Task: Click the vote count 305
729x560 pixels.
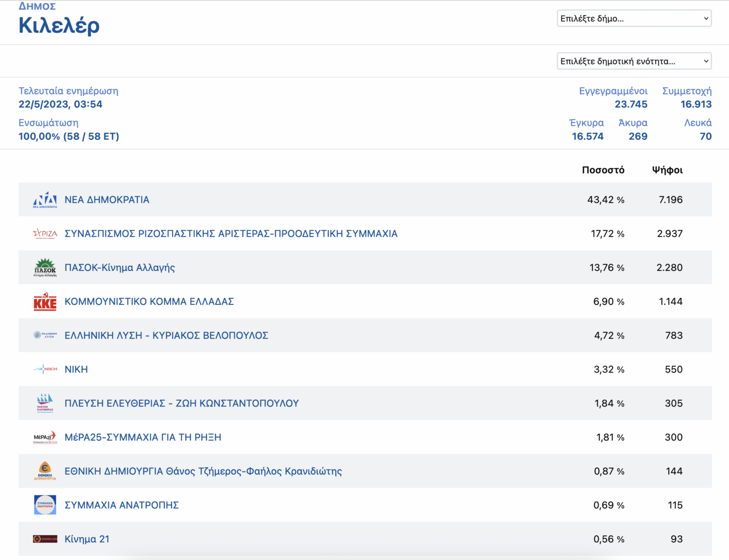Action: click(674, 404)
